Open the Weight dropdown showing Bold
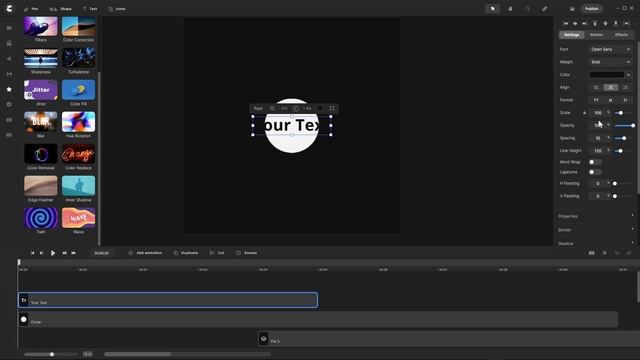The height and width of the screenshot is (360, 640). [610, 62]
